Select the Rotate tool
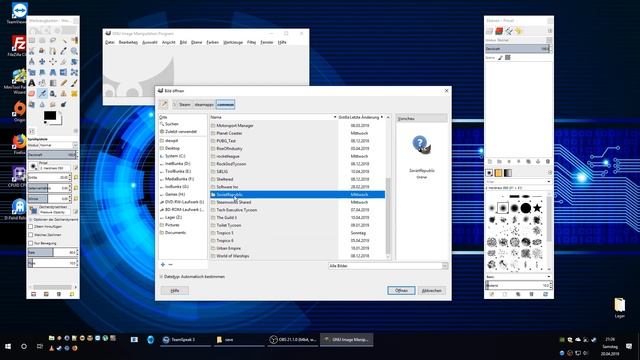 (x=74, y=62)
